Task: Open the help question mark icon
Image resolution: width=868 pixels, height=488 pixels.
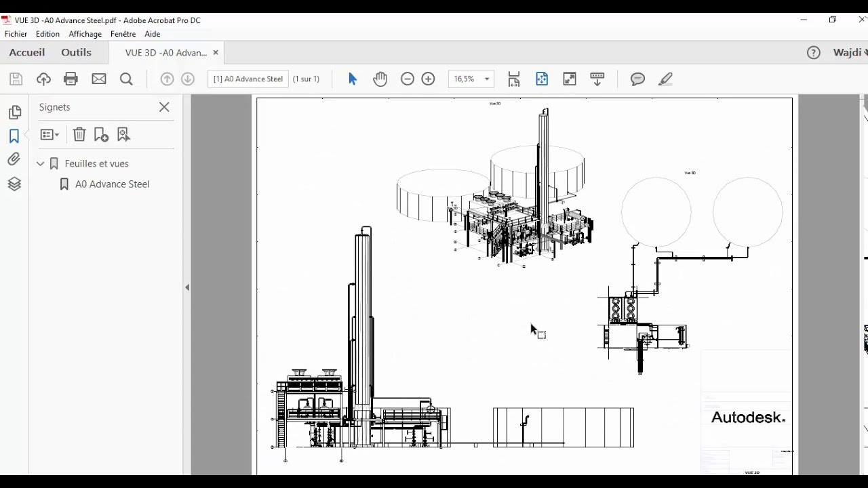Action: click(814, 52)
